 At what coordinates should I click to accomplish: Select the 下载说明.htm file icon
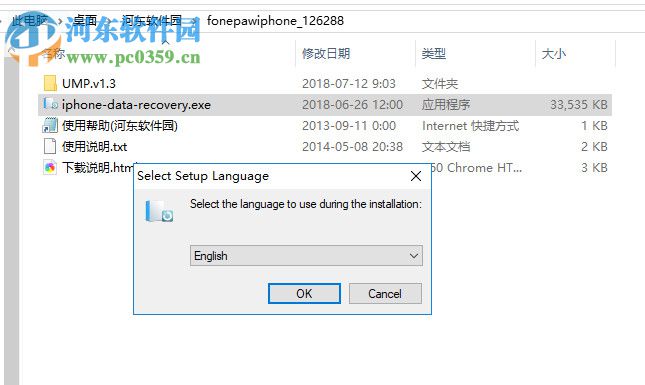click(50, 167)
